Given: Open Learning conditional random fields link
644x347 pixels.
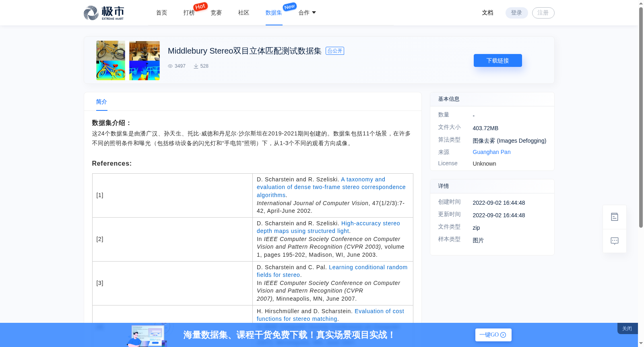Looking at the screenshot, I should [x=332, y=271].
